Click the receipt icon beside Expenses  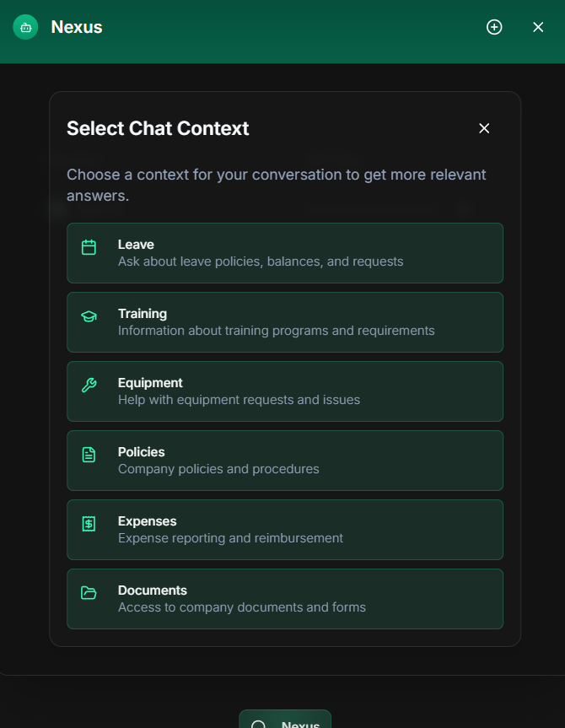click(89, 524)
